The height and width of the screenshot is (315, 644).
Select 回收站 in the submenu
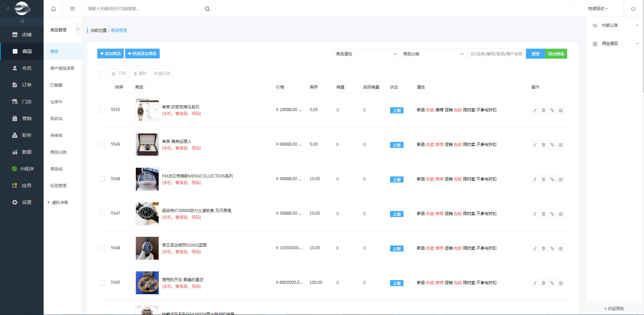point(56,118)
